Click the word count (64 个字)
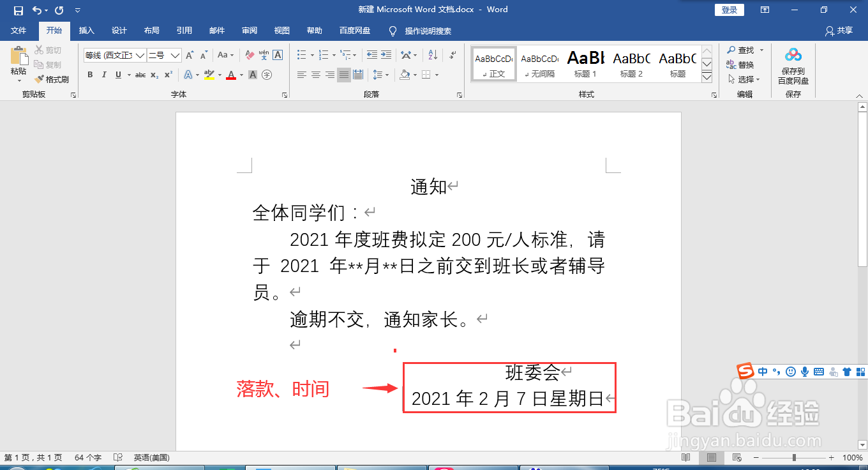 tap(88, 458)
